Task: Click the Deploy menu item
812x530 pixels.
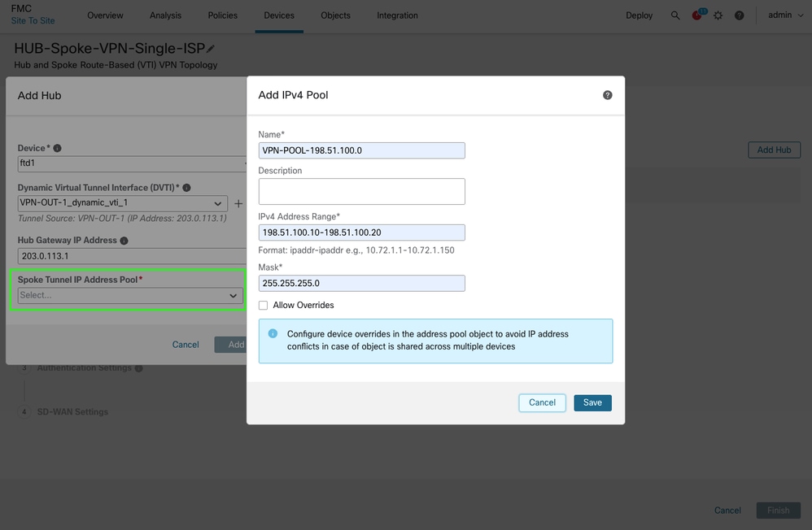Action: tap(639, 15)
